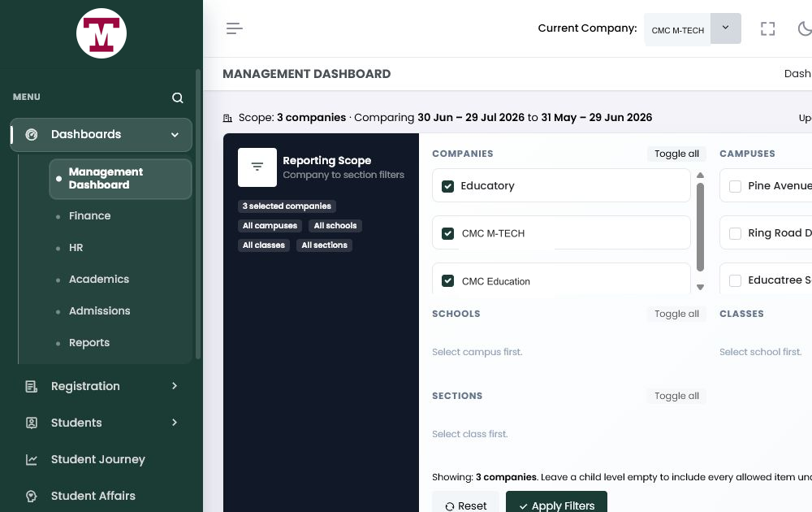
Task: Toggle the sidebar hamburger menu icon
Action: pyautogui.click(x=235, y=28)
